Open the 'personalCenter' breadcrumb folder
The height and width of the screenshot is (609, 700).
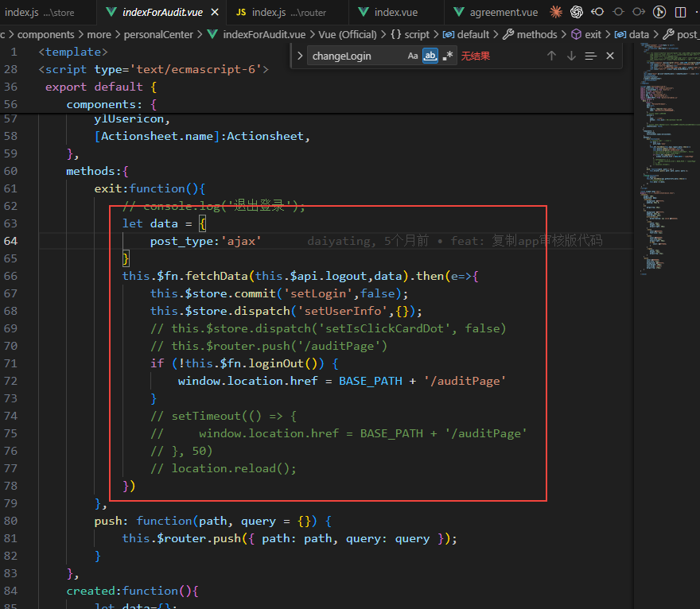tap(158, 34)
